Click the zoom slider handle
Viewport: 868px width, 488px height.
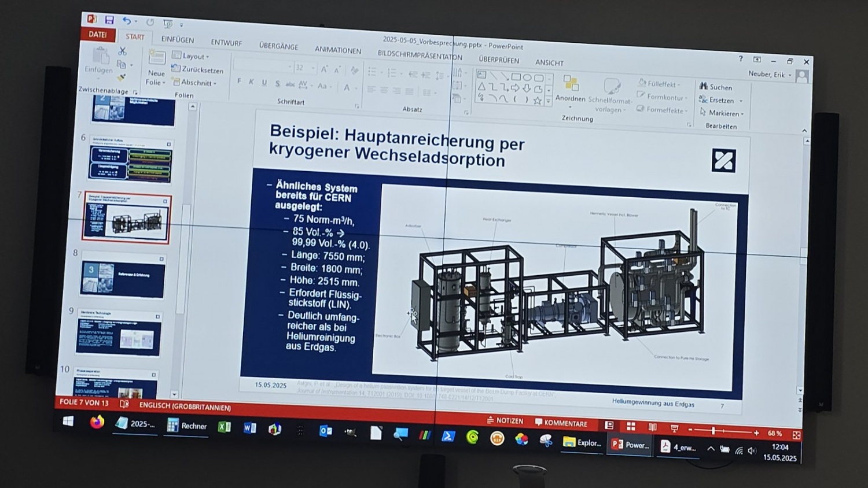click(x=713, y=431)
